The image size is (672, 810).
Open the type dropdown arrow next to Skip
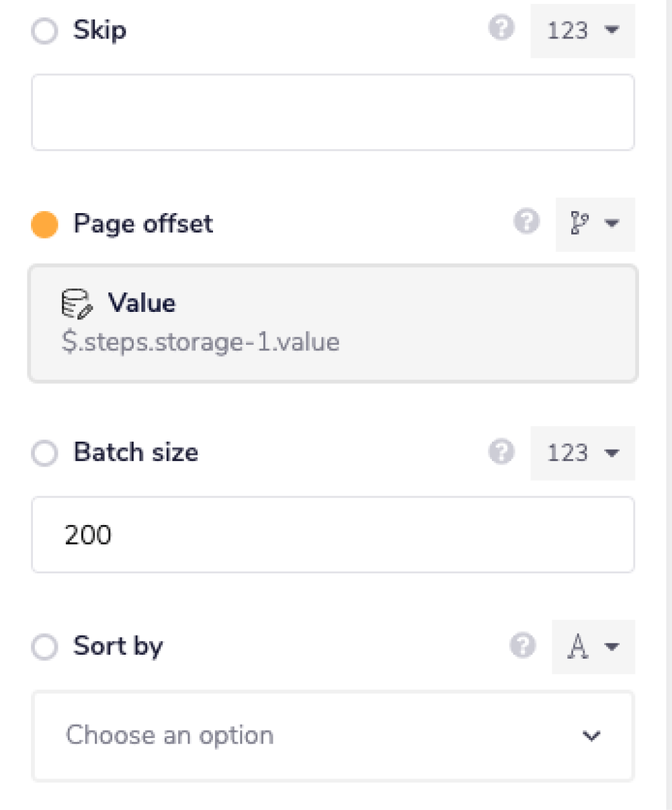[610, 30]
